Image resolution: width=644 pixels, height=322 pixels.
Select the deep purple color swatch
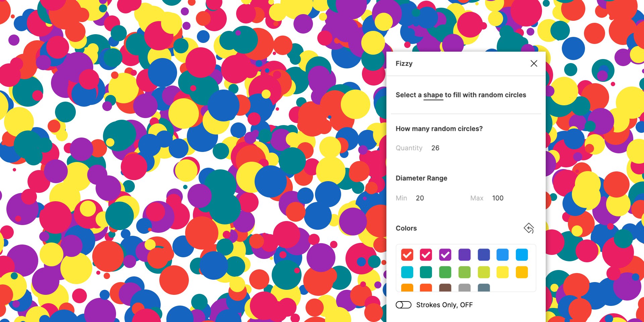click(465, 255)
